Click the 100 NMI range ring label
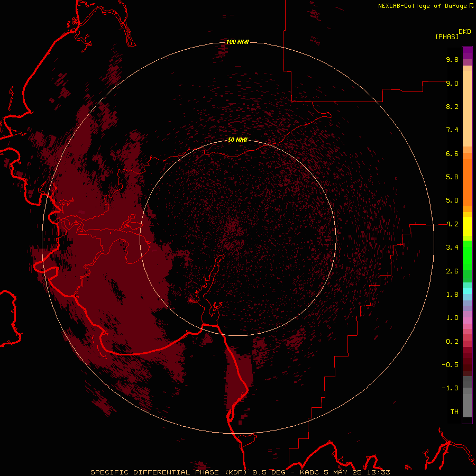The height and width of the screenshot is (476, 476). pyautogui.click(x=237, y=42)
